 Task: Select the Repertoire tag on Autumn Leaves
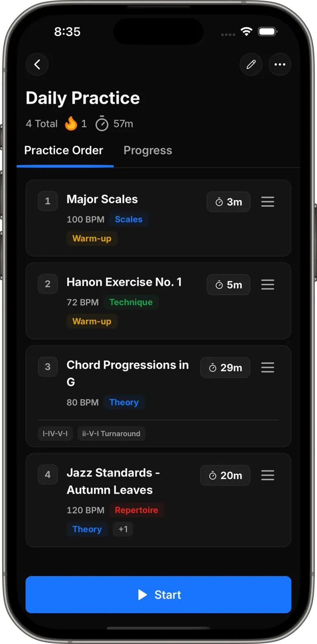136,510
